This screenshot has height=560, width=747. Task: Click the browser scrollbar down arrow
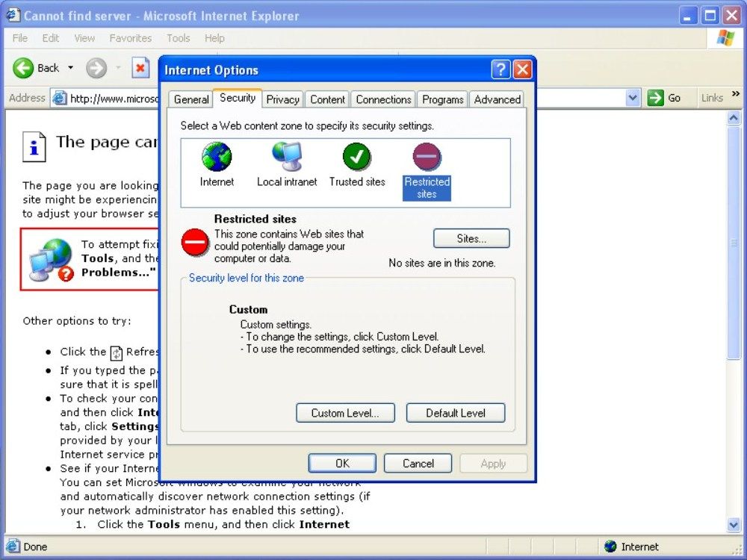(x=734, y=525)
